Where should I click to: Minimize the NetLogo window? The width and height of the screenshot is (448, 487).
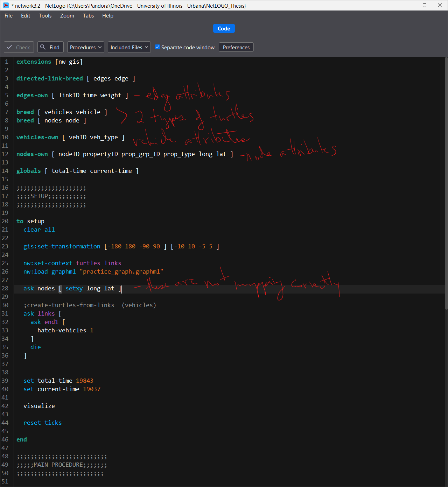pyautogui.click(x=409, y=6)
